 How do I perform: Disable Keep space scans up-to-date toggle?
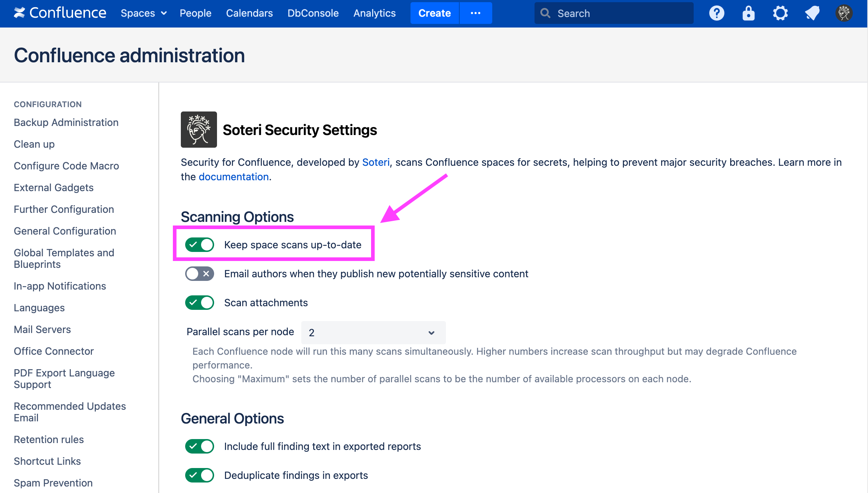pyautogui.click(x=200, y=245)
